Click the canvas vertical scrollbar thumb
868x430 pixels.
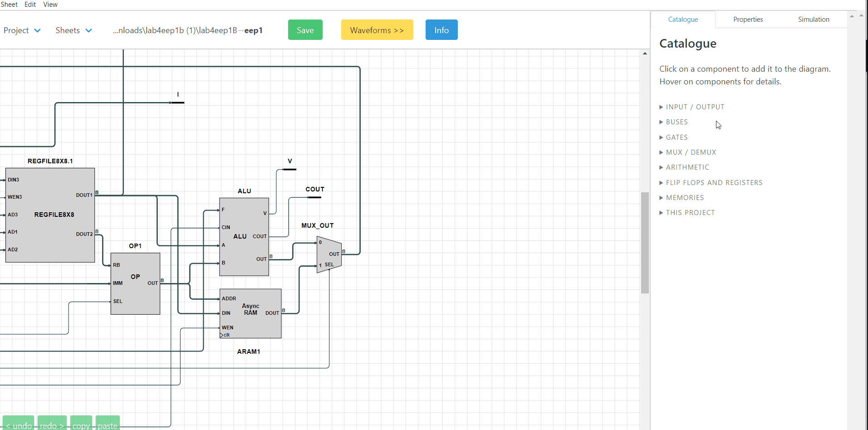click(x=645, y=243)
